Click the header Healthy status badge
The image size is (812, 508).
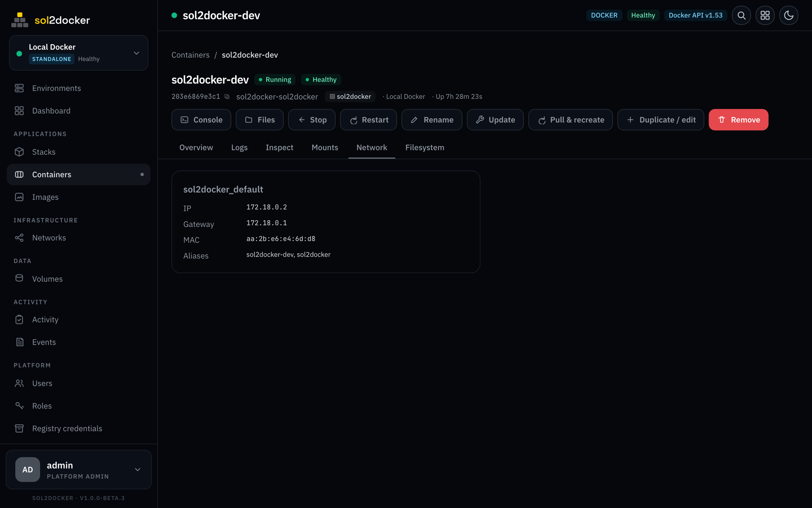click(x=643, y=15)
